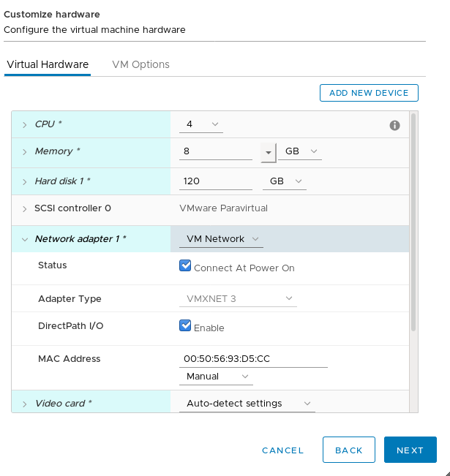Collapse the Network adapter 1 section
Image resolution: width=450 pixels, height=476 pixels.
[24, 239]
